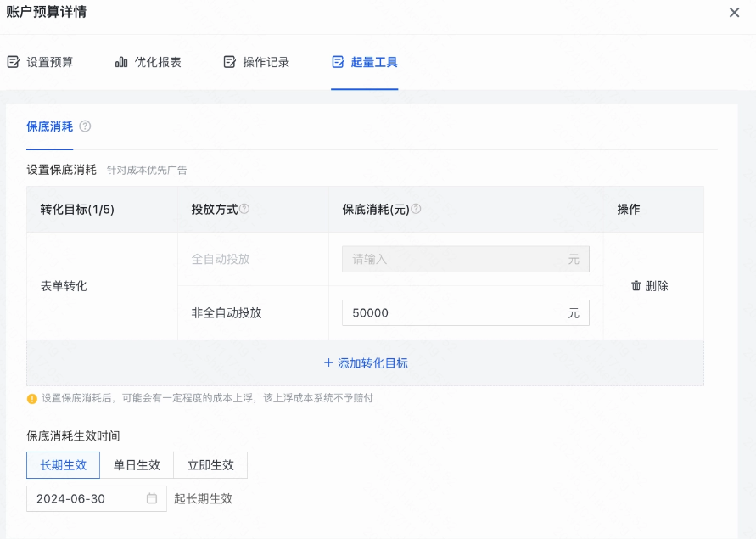The height and width of the screenshot is (539, 756).
Task: Select the 长期生效 option
Action: tap(63, 465)
